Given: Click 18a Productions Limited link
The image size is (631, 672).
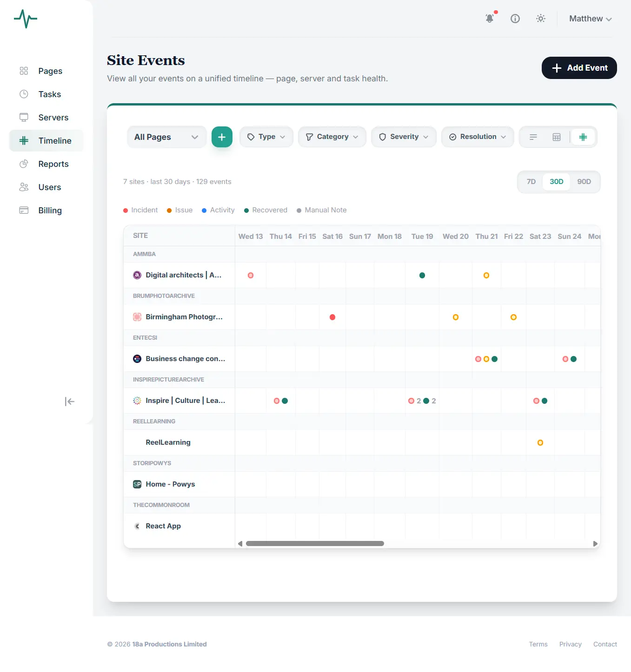Looking at the screenshot, I should click(x=169, y=644).
